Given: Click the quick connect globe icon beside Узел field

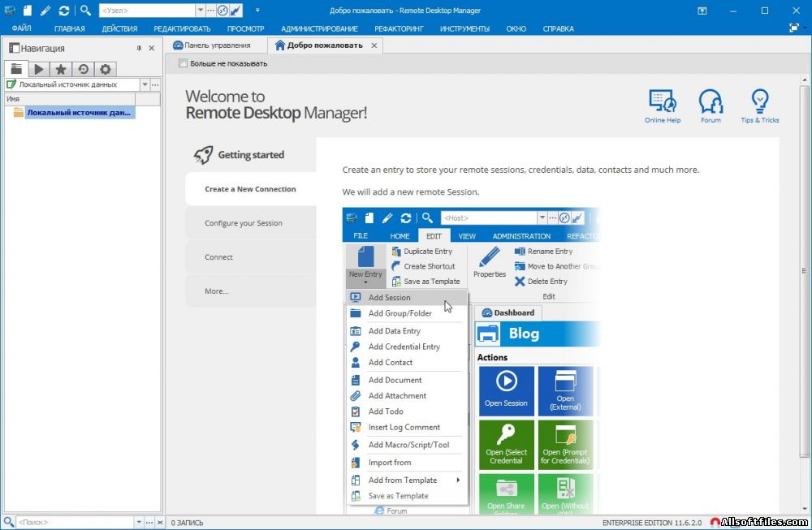Looking at the screenshot, I should (x=222, y=11).
